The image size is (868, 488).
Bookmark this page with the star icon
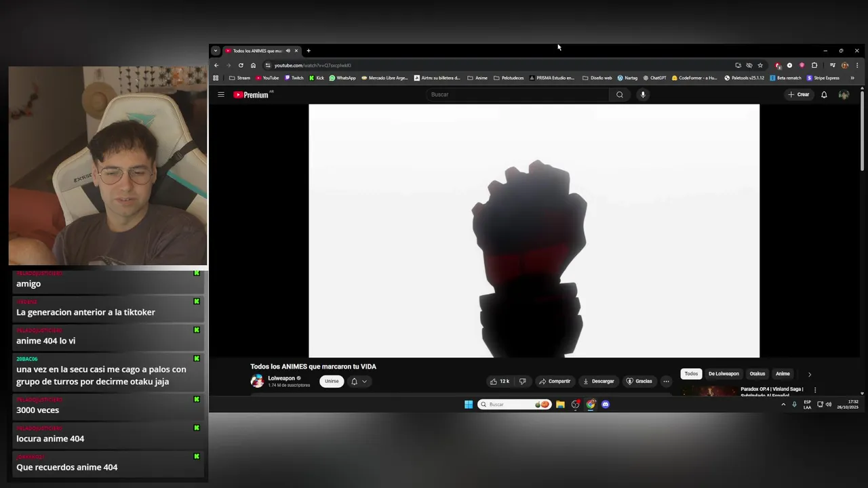[x=760, y=66]
